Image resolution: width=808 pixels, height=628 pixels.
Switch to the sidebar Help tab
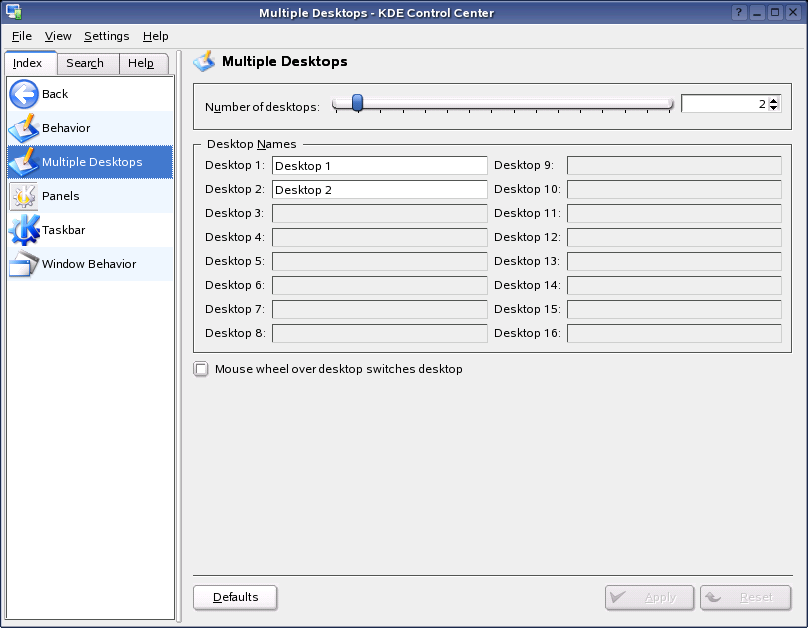click(144, 63)
